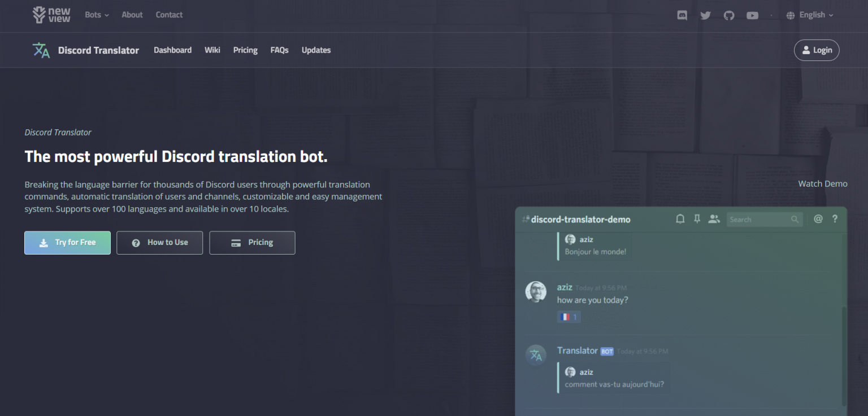Viewport: 868px width, 416px height.
Task: Open the GitHub icon link
Action: click(x=729, y=15)
